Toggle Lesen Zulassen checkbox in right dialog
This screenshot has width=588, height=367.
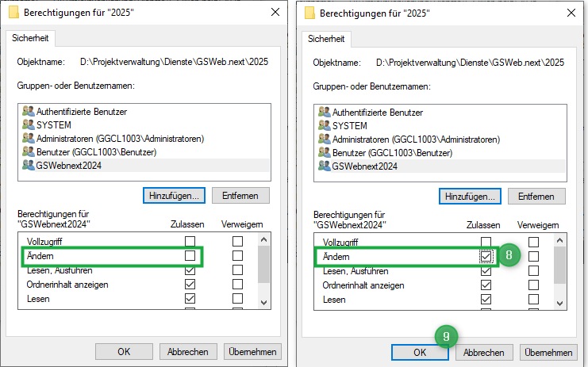pos(486,299)
